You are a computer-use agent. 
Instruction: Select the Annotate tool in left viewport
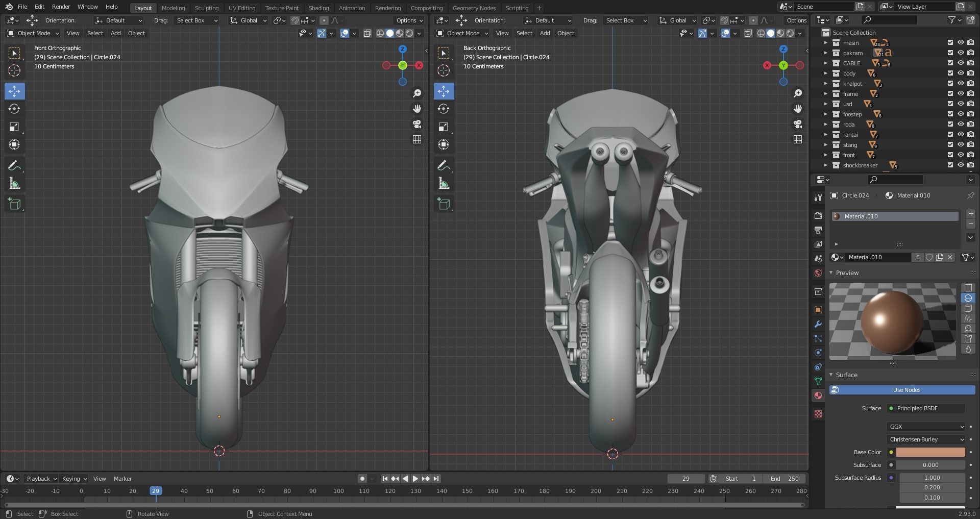[14, 165]
